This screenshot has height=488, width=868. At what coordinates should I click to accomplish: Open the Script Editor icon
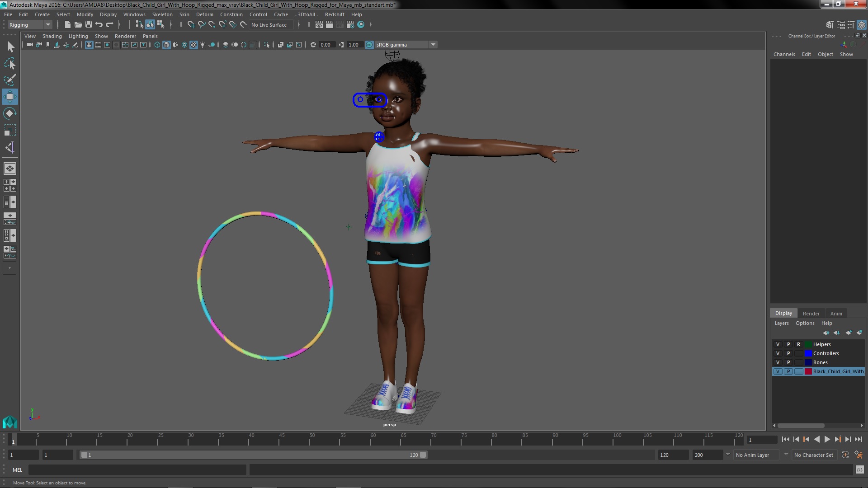(x=859, y=470)
